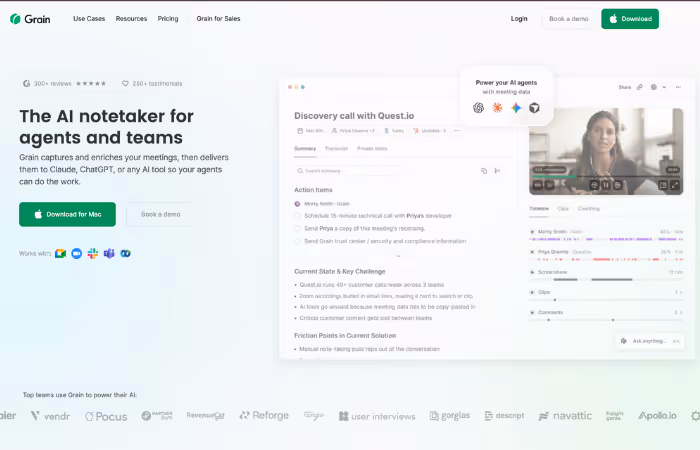Click the Zoom icon beside Works with
The image size is (700, 450).
(77, 254)
